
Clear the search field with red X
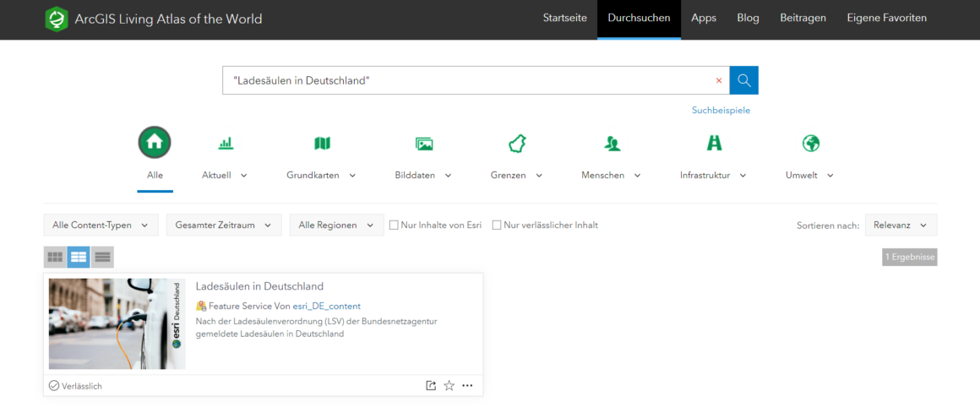pyautogui.click(x=719, y=80)
